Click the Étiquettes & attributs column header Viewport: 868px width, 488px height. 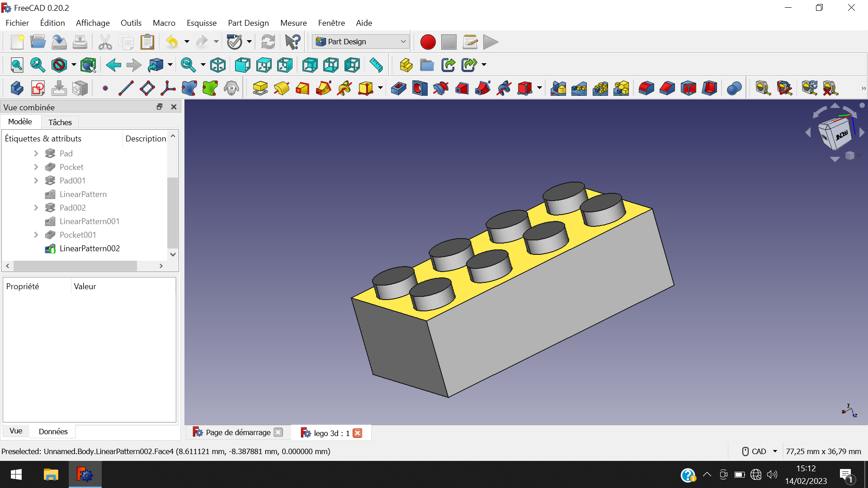pos(62,139)
